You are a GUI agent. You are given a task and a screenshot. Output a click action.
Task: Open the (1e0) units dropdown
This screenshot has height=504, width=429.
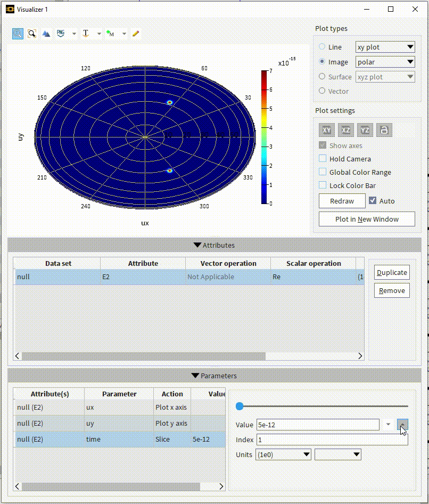283,454
